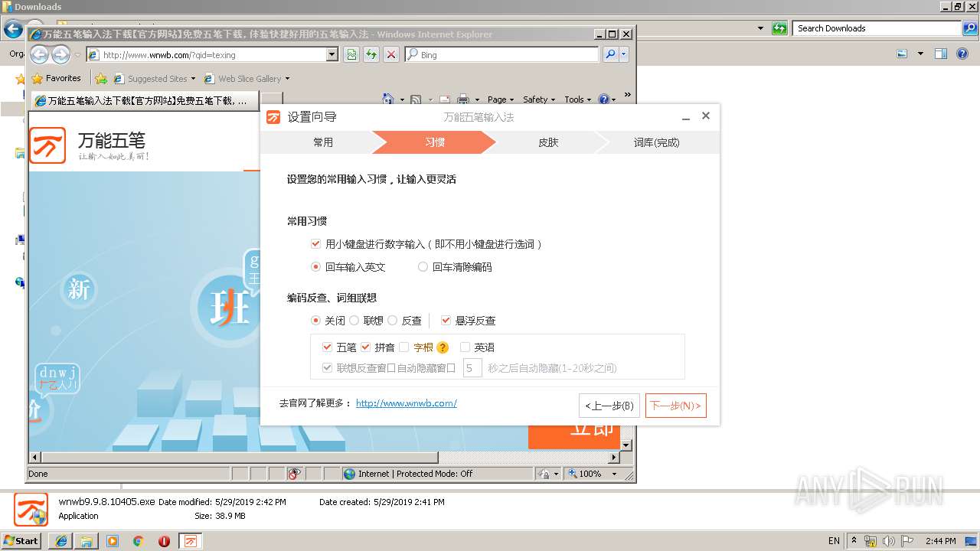Screen dimensions: 980x551
Task: Open a new tab in IE
Action: [x=272, y=100]
